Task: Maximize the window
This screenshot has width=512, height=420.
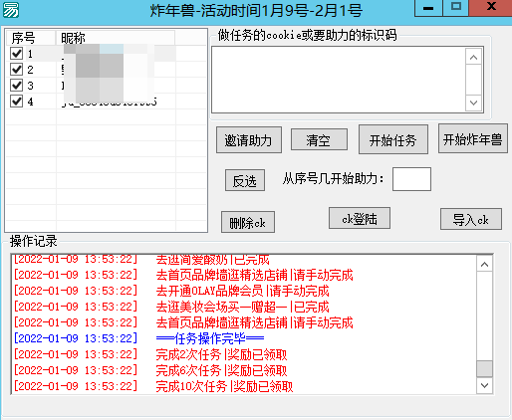Action: [456, 8]
